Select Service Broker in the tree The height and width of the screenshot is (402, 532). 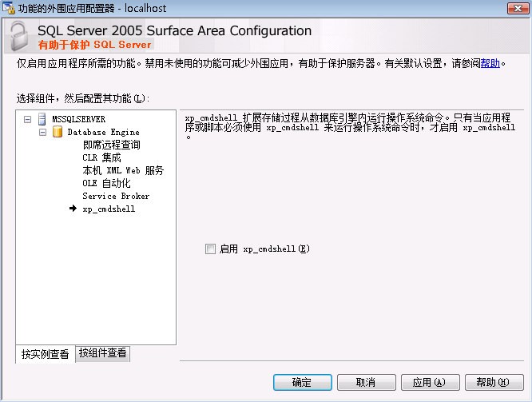point(116,196)
